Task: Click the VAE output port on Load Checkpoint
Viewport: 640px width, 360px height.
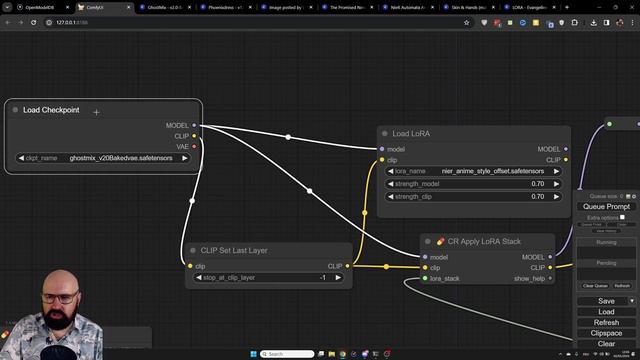Action: pyautogui.click(x=194, y=147)
